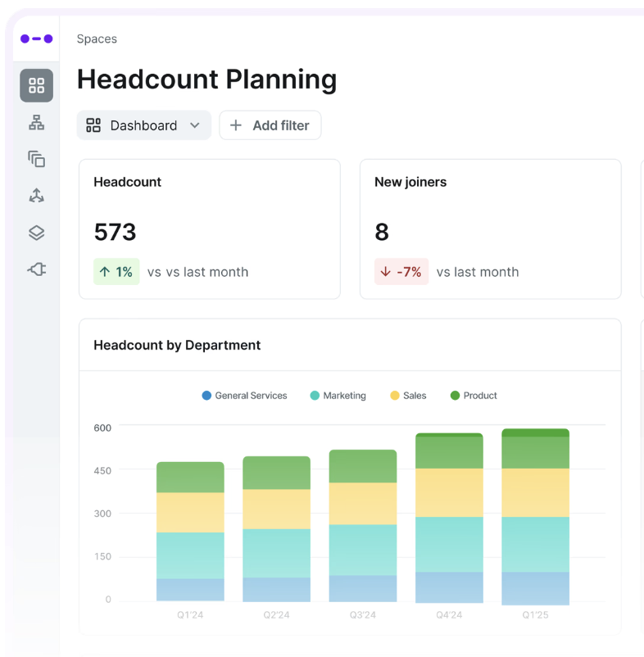The image size is (644, 657).
Task: Click the plus icon beside Add filter
Action: pos(236,125)
